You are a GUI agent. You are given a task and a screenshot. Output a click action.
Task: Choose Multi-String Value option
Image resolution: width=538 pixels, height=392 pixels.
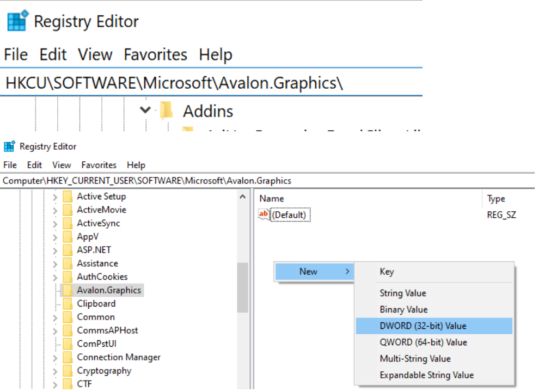click(434, 359)
